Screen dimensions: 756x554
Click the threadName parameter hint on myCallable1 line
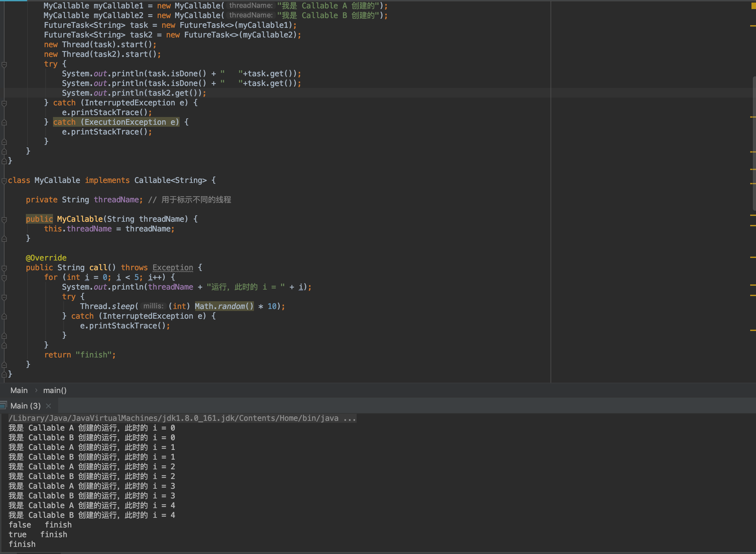(251, 6)
